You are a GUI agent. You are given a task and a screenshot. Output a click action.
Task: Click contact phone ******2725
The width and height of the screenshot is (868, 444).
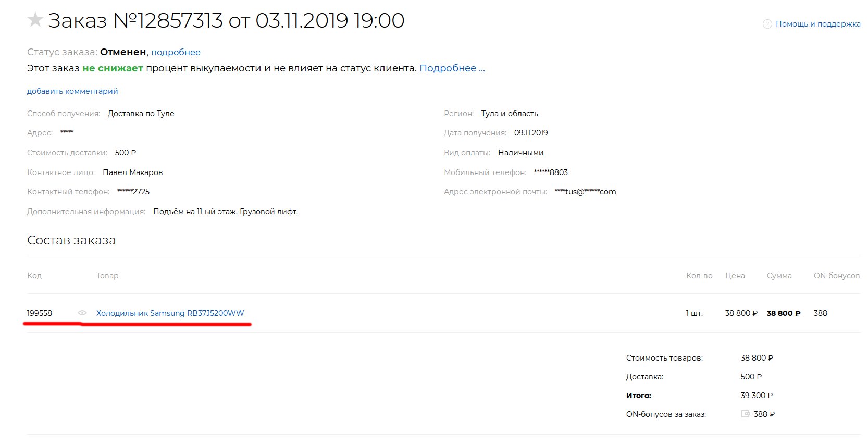pos(133,192)
